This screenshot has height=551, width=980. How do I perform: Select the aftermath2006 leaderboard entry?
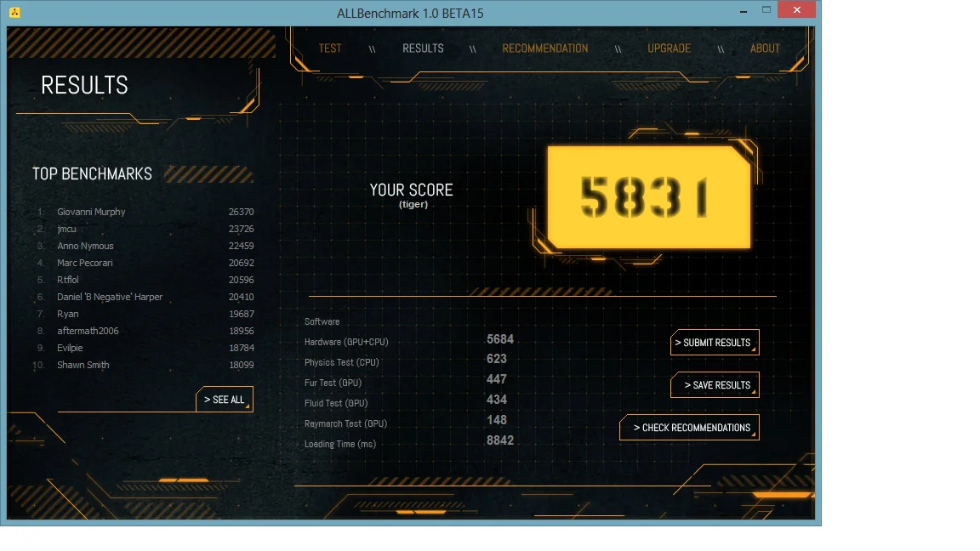point(145,331)
